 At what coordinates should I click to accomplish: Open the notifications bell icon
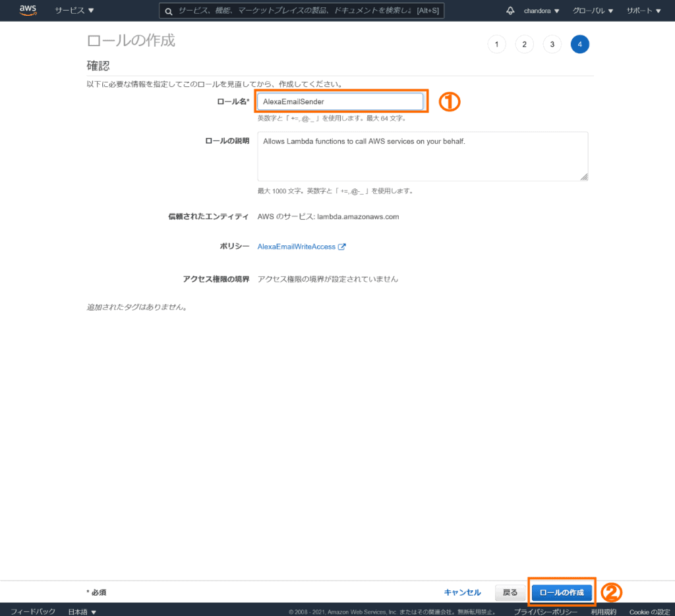tap(510, 11)
